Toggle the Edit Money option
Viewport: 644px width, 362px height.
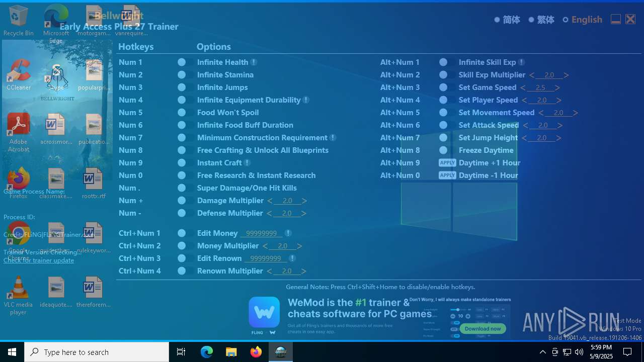pos(186,233)
